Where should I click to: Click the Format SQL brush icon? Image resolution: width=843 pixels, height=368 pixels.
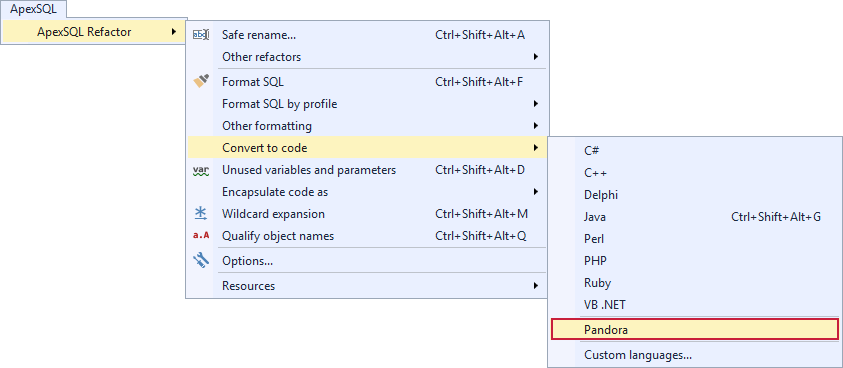click(x=201, y=82)
